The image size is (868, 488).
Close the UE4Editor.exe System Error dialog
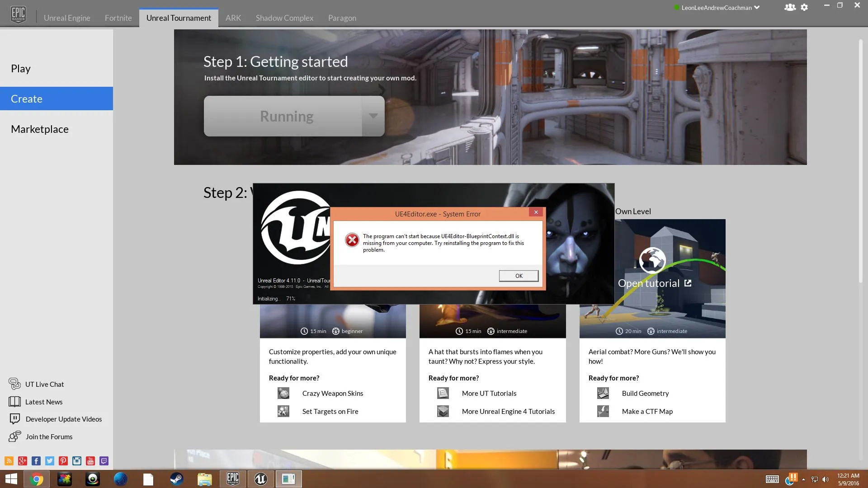(x=536, y=212)
